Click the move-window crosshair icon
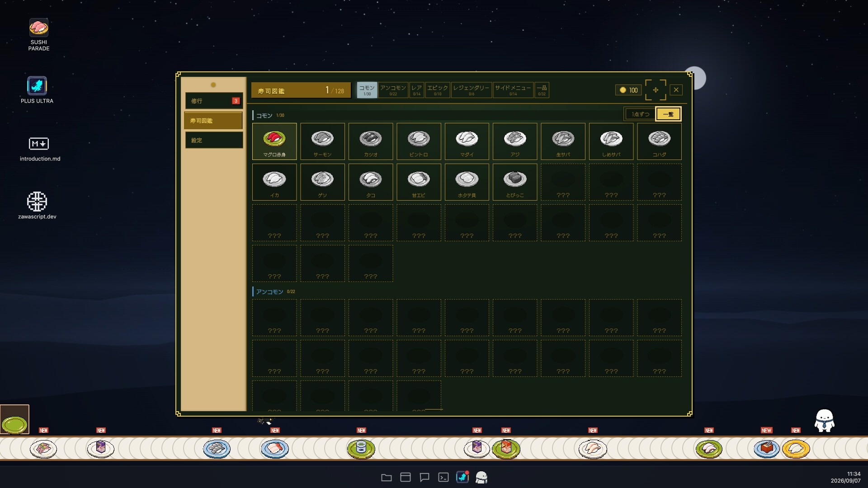 click(656, 90)
